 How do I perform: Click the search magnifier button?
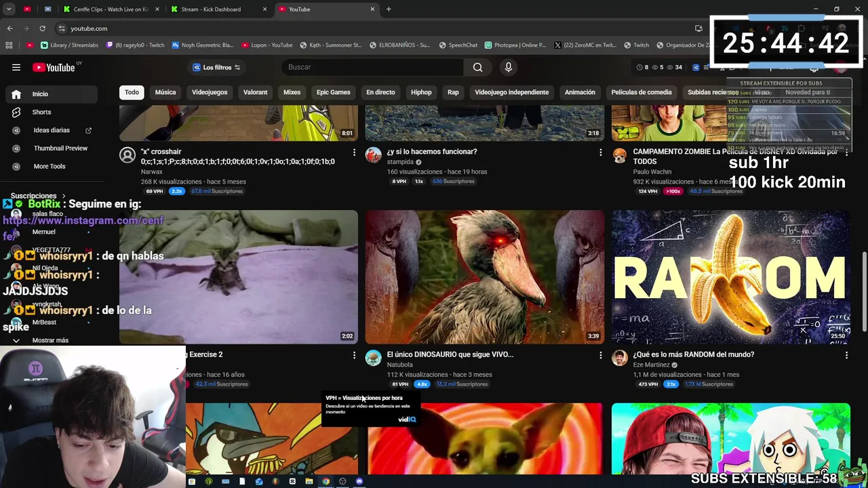pos(477,67)
